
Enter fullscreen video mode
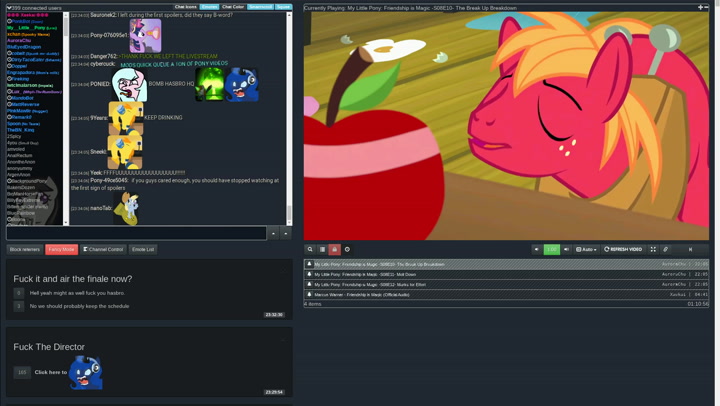coord(653,249)
